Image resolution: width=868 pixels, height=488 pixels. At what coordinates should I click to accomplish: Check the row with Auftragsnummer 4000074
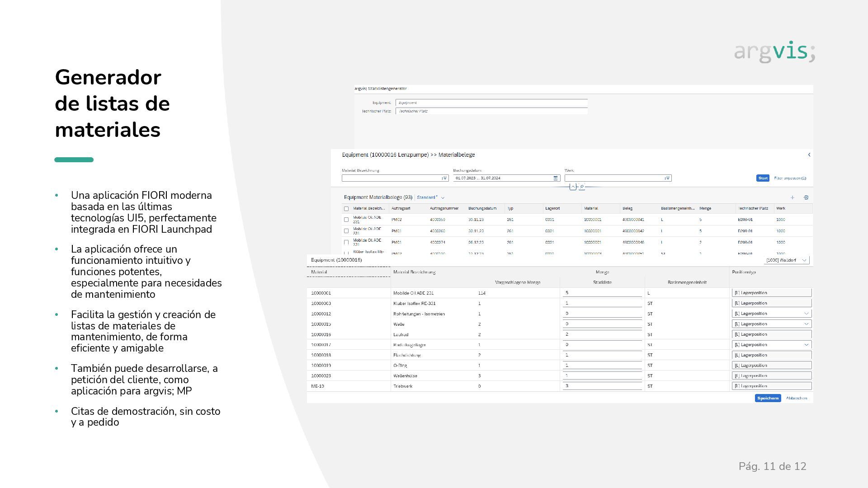(346, 243)
